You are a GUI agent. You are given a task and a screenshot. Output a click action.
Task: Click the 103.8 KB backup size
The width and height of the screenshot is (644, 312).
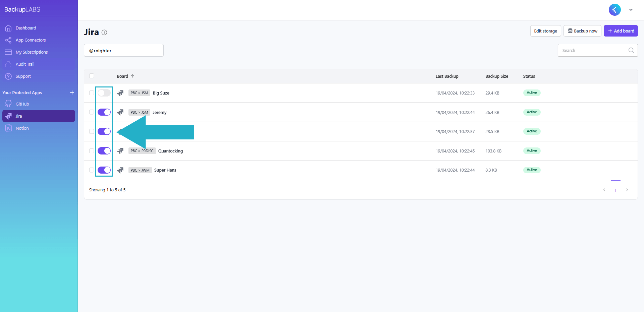coord(493,151)
